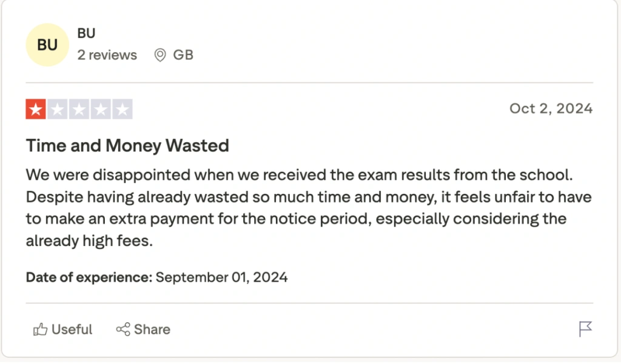The width and height of the screenshot is (621, 364).
Task: Click the third grey rating star
Action: coord(79,110)
